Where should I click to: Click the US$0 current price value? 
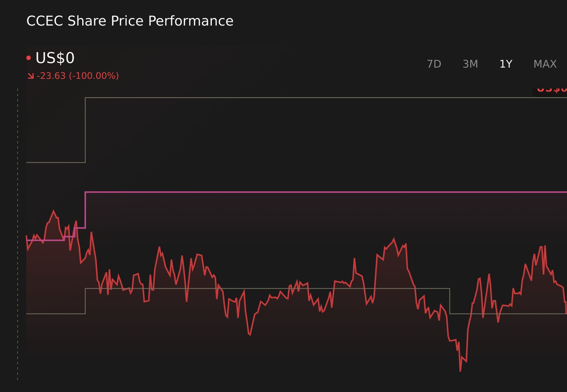click(55, 58)
